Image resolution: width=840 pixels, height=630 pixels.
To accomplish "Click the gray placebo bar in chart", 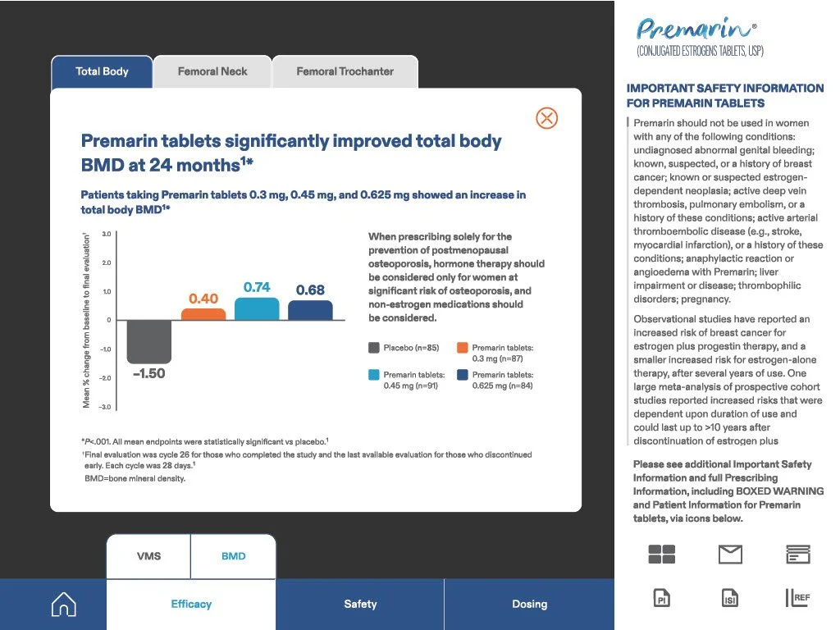I will click(149, 342).
